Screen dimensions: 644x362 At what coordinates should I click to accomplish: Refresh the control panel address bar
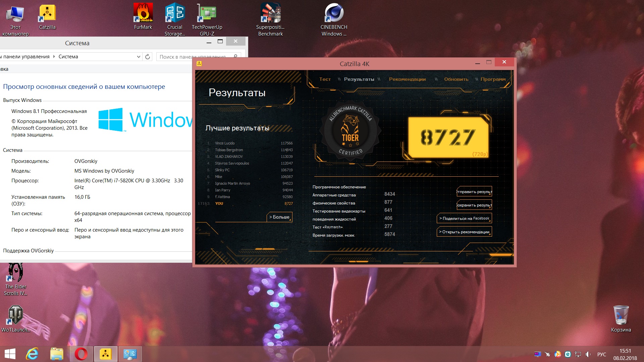[x=148, y=57]
